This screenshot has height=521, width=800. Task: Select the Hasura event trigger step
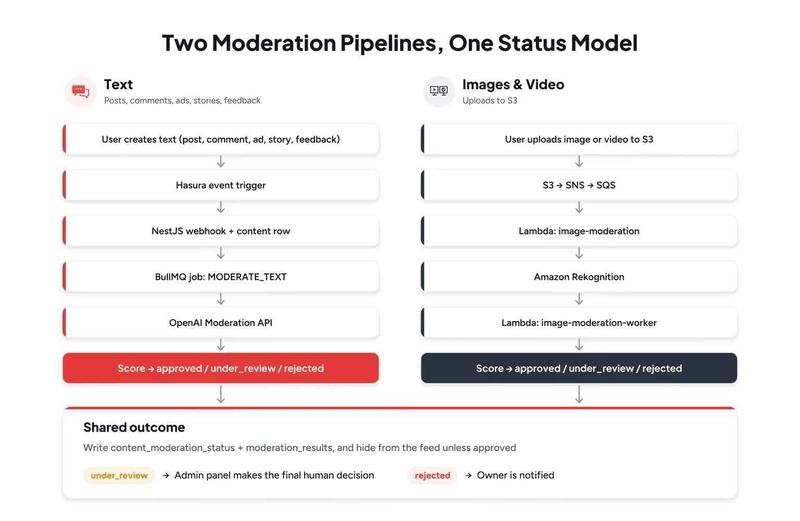click(x=221, y=185)
